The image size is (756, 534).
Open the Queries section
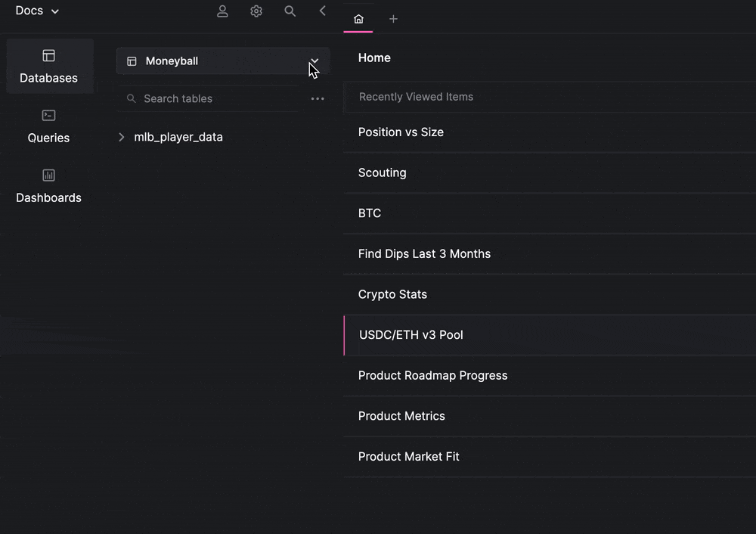(48, 126)
